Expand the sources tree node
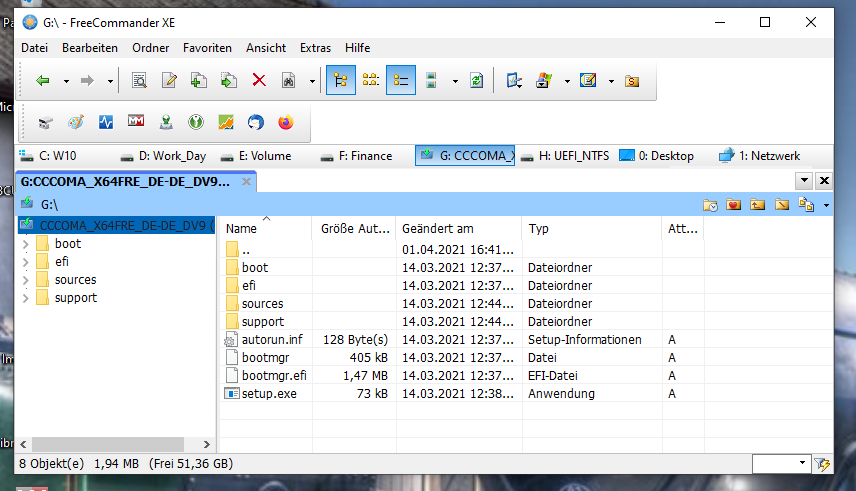 (26, 280)
